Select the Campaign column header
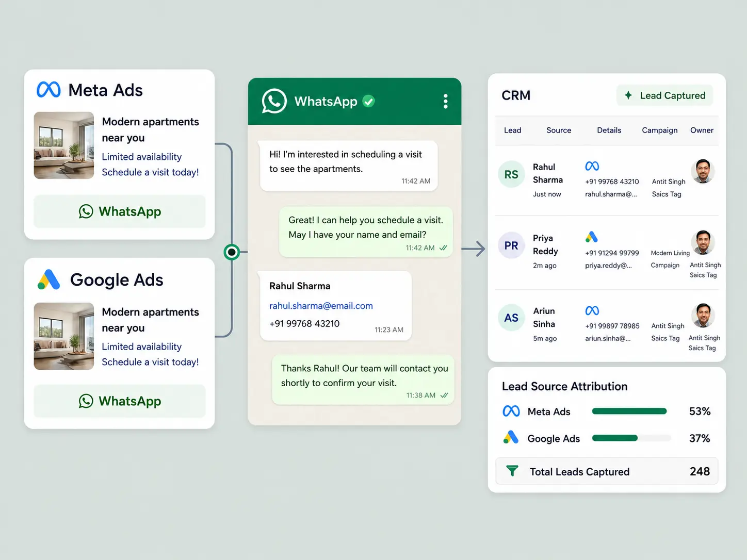The width and height of the screenshot is (747, 560). (x=660, y=130)
